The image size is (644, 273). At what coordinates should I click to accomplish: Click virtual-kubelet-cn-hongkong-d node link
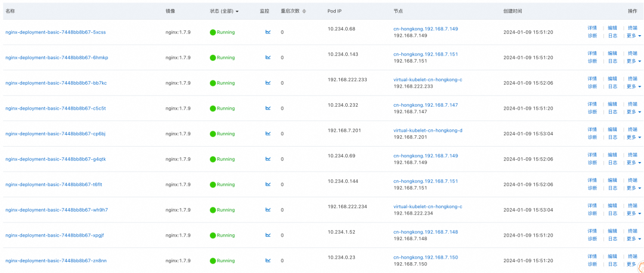click(x=428, y=130)
